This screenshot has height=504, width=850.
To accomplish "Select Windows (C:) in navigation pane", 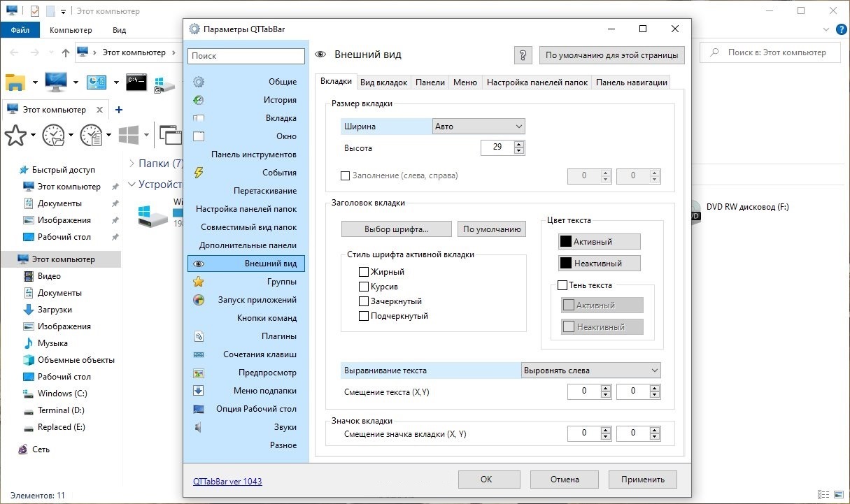I will (x=62, y=394).
